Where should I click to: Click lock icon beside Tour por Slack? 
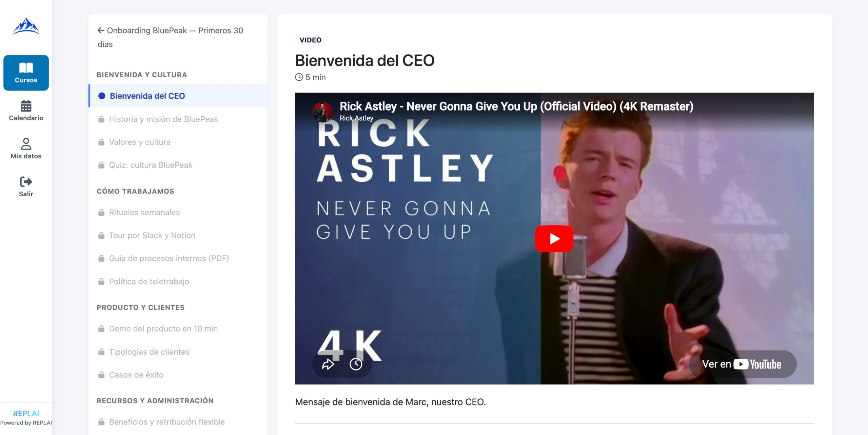[101, 235]
